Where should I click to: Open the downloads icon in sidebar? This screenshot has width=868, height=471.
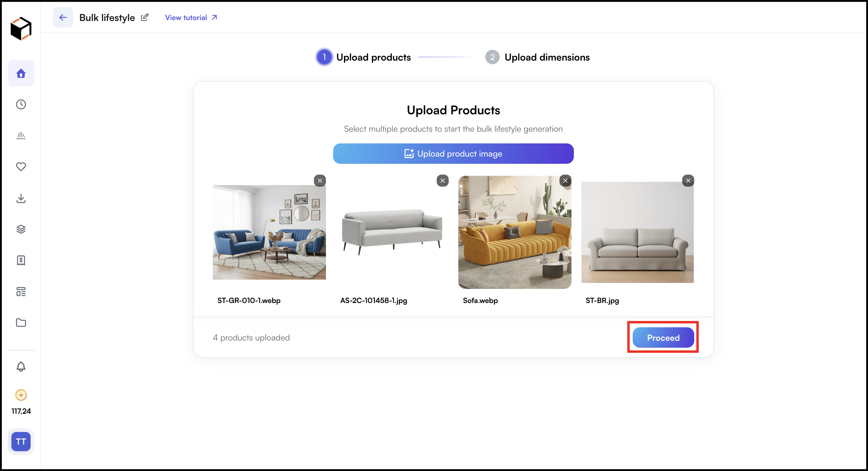click(x=21, y=198)
